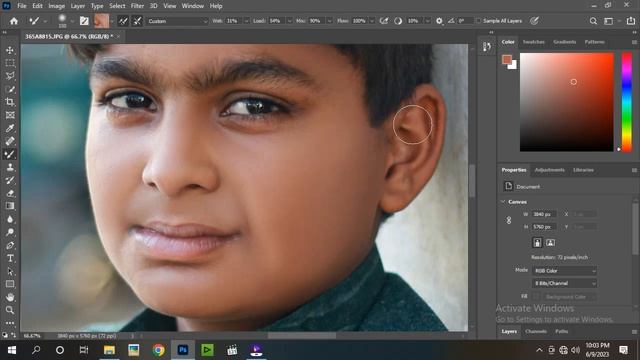Select the Hand tool

pos(10,297)
